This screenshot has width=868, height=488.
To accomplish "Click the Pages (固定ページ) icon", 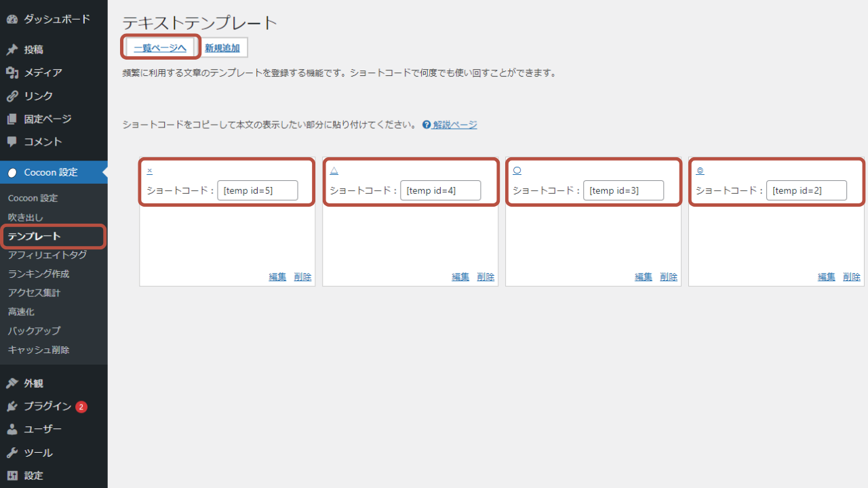I will 12,119.
